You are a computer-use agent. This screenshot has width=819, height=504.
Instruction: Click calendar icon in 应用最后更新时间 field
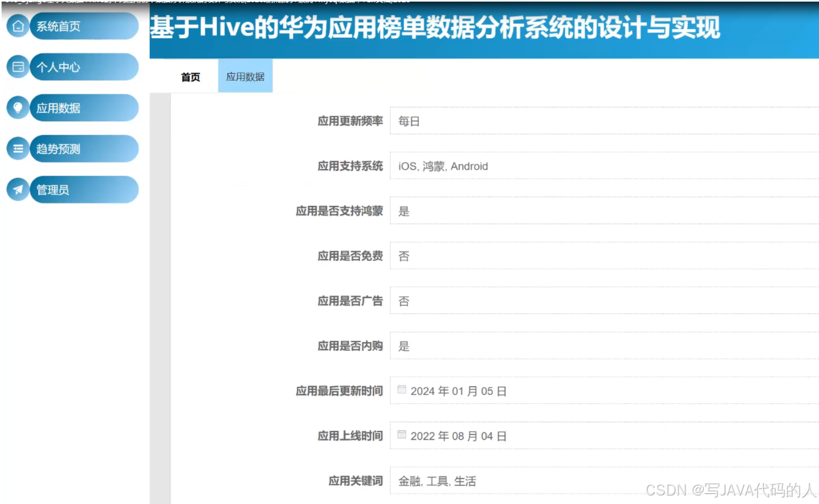(x=402, y=390)
